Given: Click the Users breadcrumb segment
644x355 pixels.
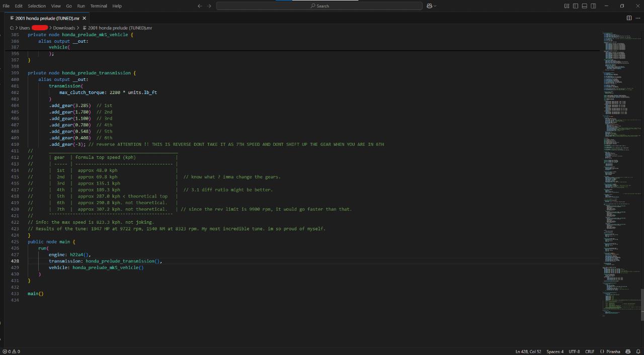Looking at the screenshot, I should click(x=25, y=28).
